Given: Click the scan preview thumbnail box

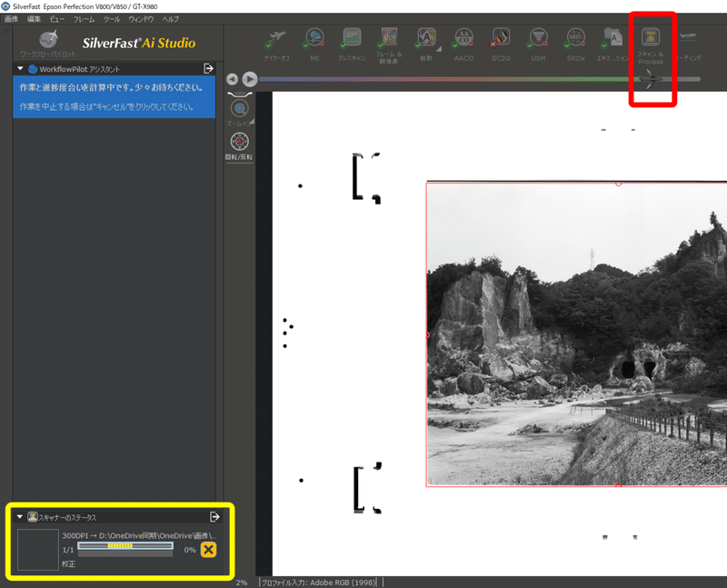Looking at the screenshot, I should click(x=38, y=550).
